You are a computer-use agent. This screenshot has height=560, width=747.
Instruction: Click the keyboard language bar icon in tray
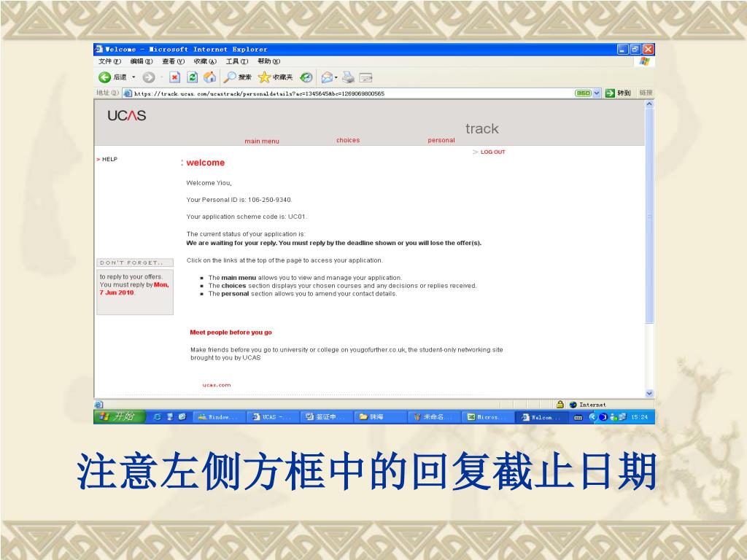[x=578, y=417]
